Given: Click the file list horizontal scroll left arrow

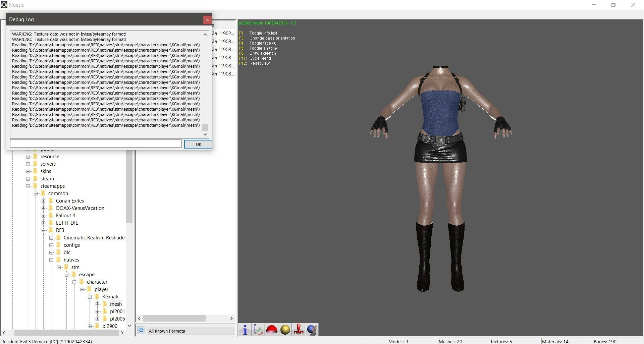Looking at the screenshot, I should [x=139, y=318].
